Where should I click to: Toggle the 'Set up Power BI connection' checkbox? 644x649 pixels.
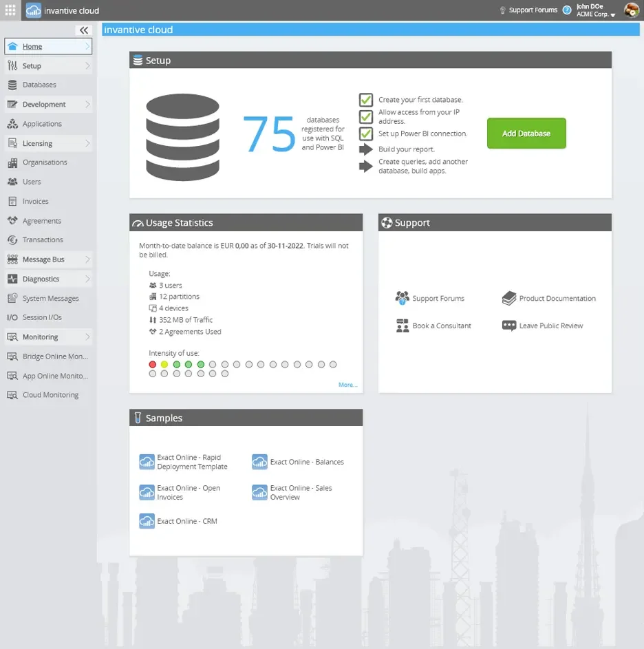(366, 134)
